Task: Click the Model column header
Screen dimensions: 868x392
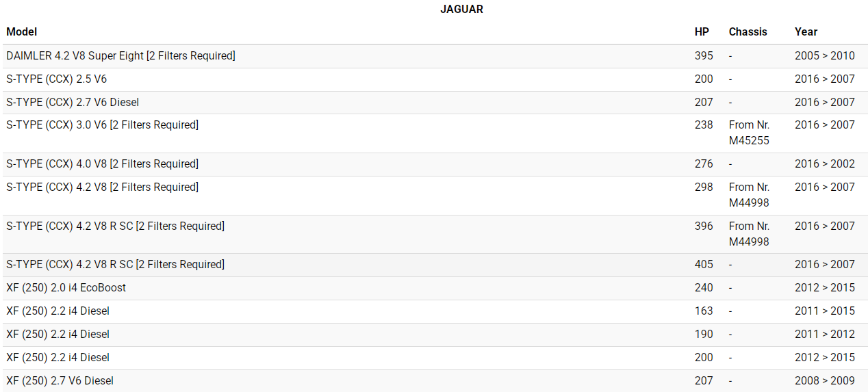Action: click(21, 31)
